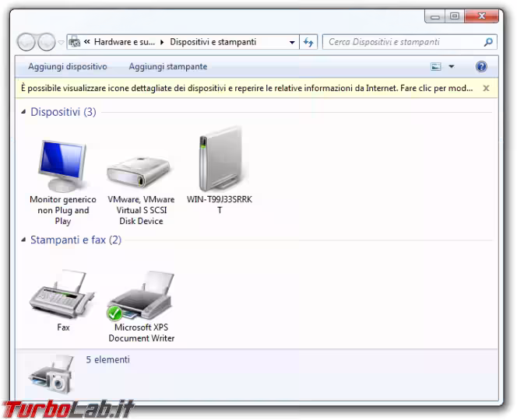Click Aggiungi dispositivo in the toolbar
The height and width of the screenshot is (420, 517).
coord(68,67)
